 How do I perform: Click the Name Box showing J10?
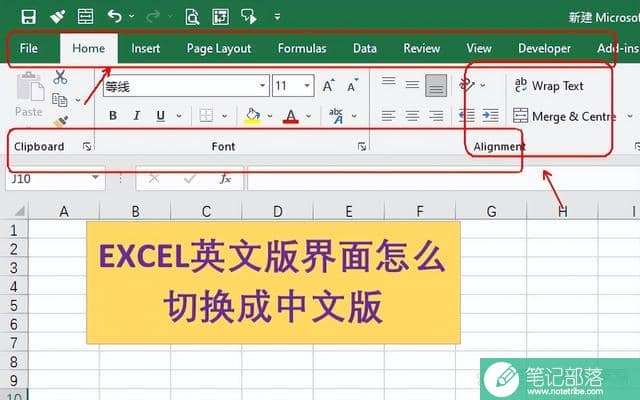point(49,178)
